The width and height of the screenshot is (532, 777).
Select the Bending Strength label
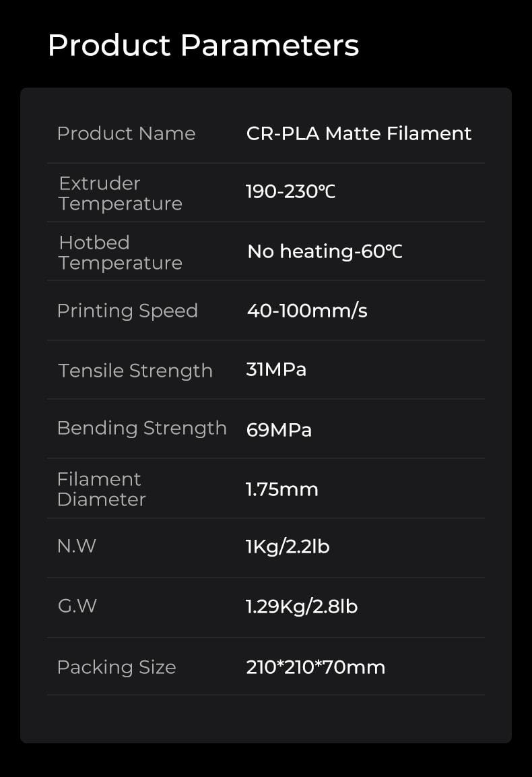[141, 428]
